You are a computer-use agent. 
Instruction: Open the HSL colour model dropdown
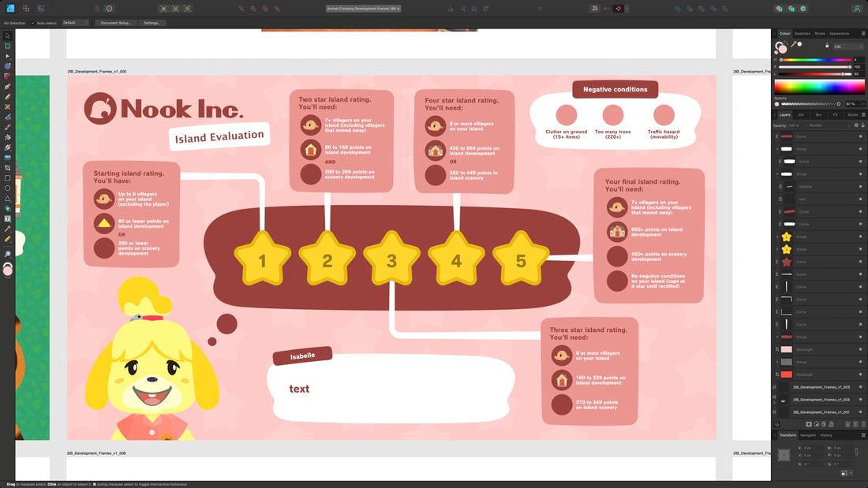click(x=848, y=47)
